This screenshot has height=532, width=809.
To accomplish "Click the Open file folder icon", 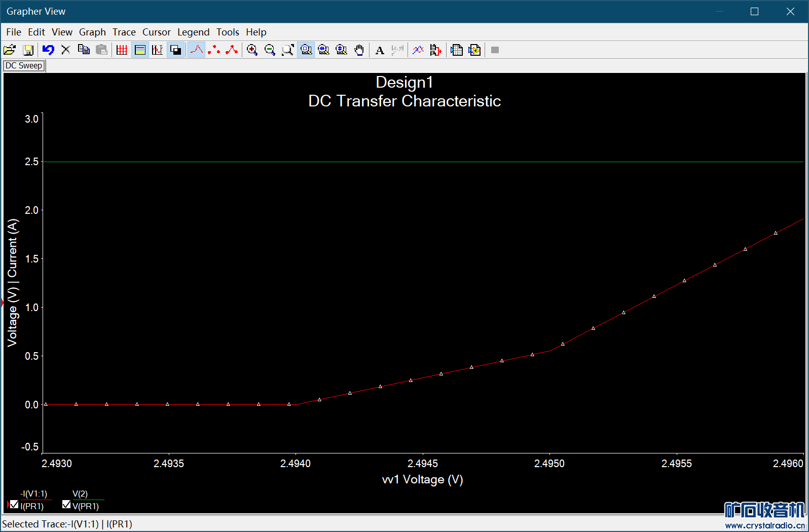I will [10, 50].
